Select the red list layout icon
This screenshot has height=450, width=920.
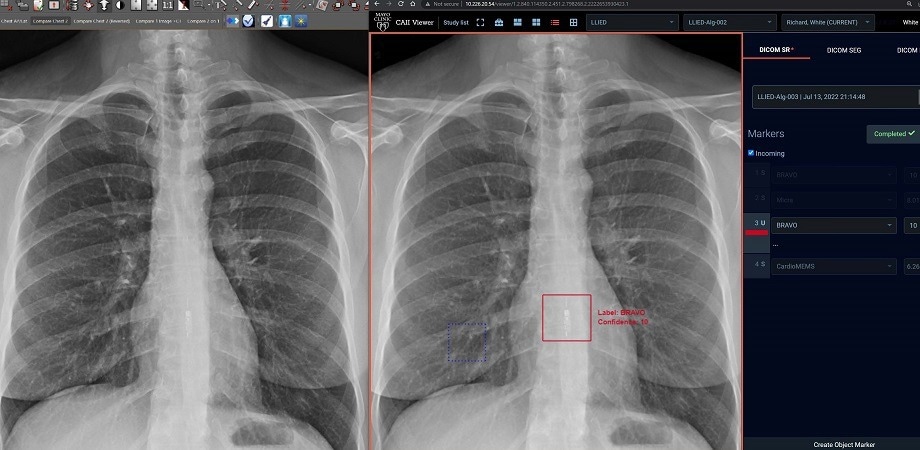point(554,22)
